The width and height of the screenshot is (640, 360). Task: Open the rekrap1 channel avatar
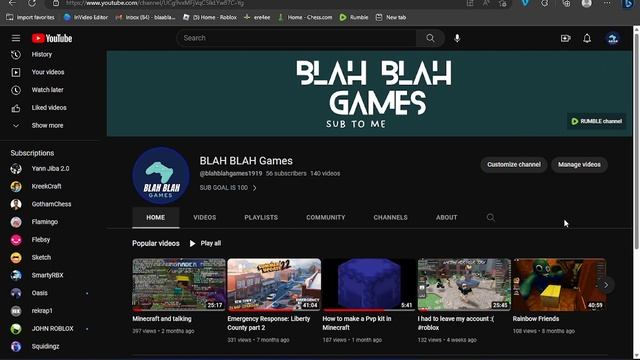coord(16,311)
